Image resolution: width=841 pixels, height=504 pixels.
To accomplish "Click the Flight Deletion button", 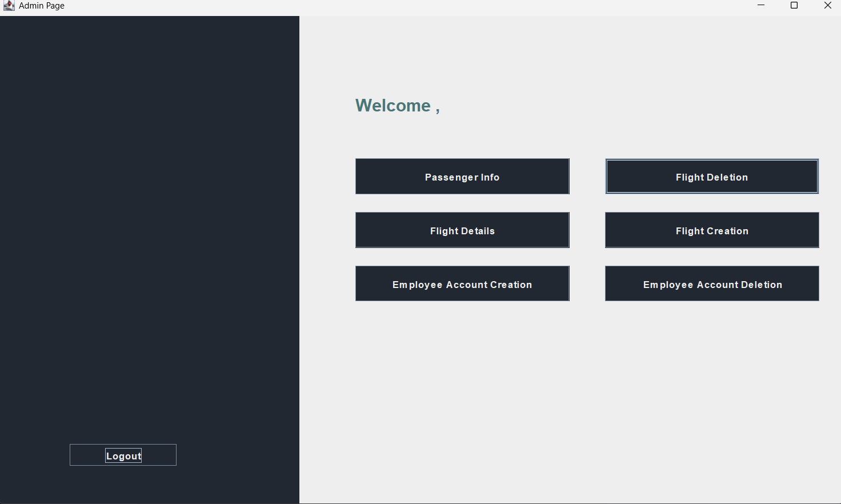I will click(x=712, y=177).
